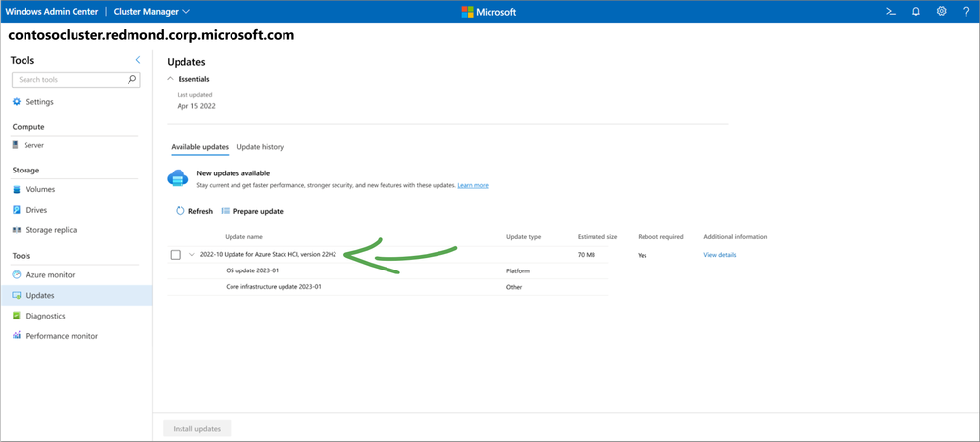Click the Yes reboot required value
The height and width of the screenshot is (442, 980).
[x=643, y=256]
